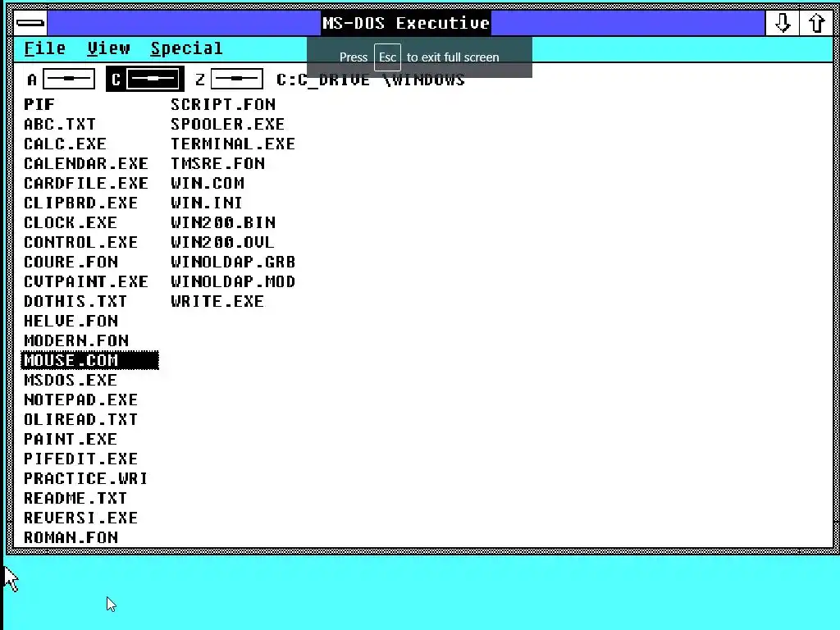Select WIN200.BIN file
The width and height of the screenshot is (840, 630).
pyautogui.click(x=223, y=223)
